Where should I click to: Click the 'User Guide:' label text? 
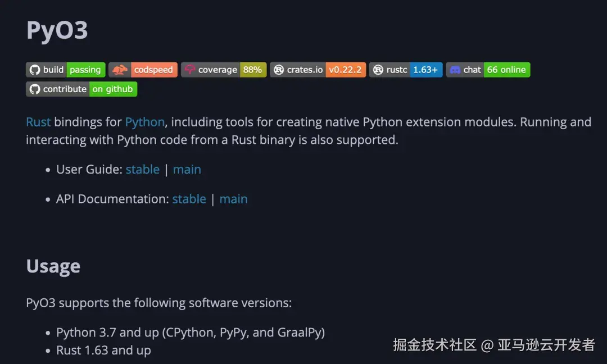89,170
